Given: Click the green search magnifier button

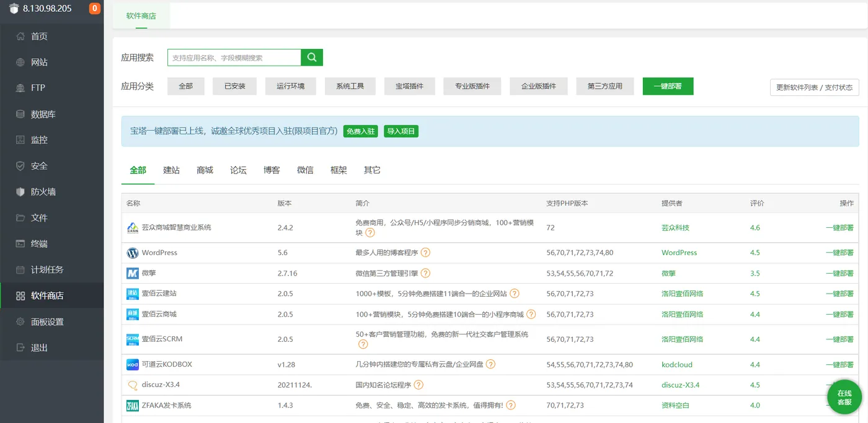Looking at the screenshot, I should [312, 58].
